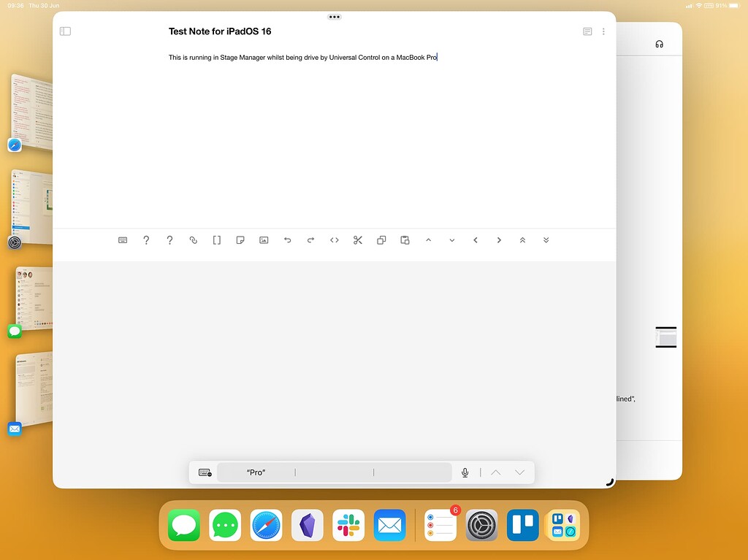Toggle the sidebar open
748x560 pixels.
pyautogui.click(x=65, y=31)
